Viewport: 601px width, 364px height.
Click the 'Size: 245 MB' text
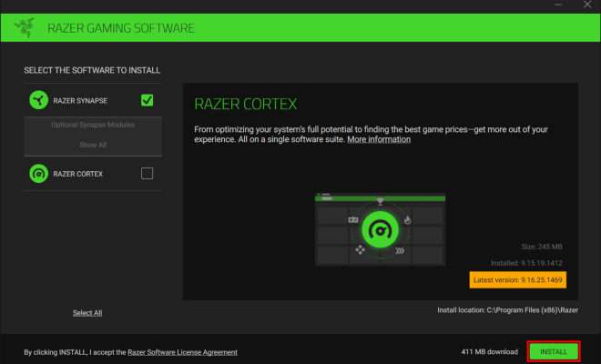pyautogui.click(x=542, y=247)
